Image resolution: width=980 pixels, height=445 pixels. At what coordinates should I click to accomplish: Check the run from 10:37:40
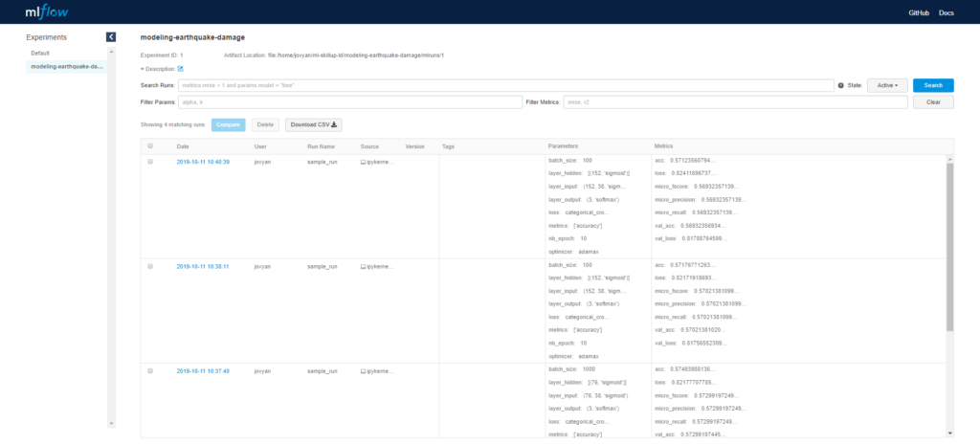150,370
